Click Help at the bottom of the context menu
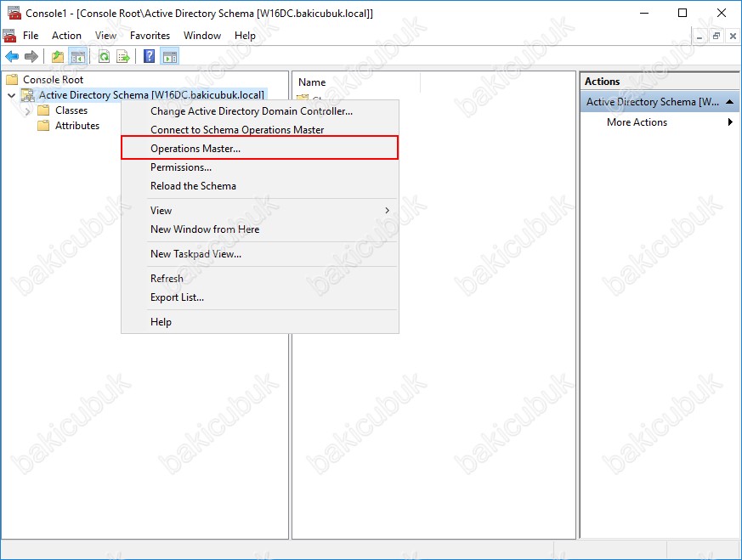 (260, 322)
